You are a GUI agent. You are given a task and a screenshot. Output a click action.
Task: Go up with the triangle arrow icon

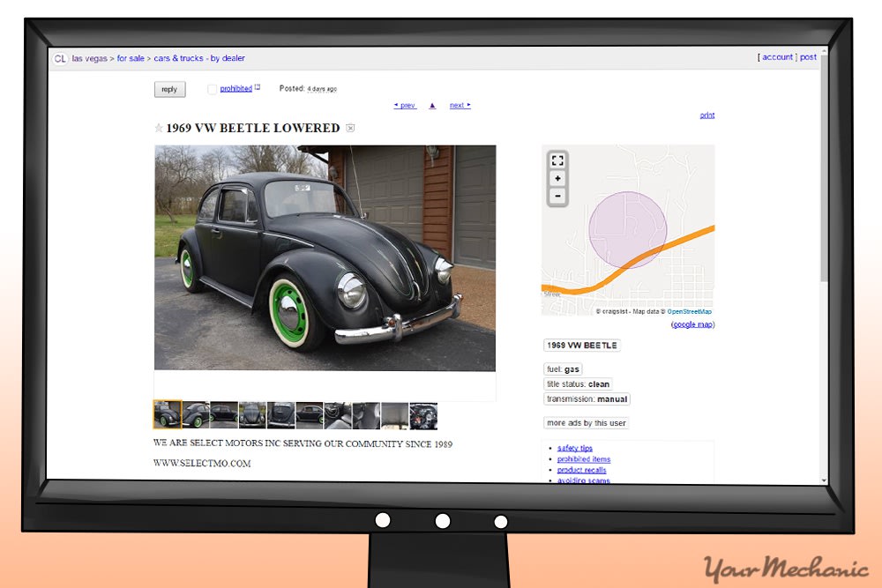[432, 106]
